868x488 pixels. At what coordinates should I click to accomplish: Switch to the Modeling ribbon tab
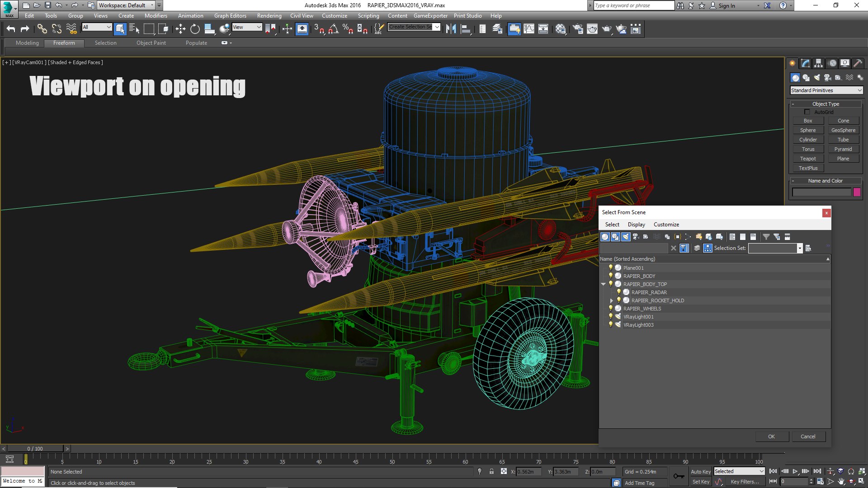27,43
